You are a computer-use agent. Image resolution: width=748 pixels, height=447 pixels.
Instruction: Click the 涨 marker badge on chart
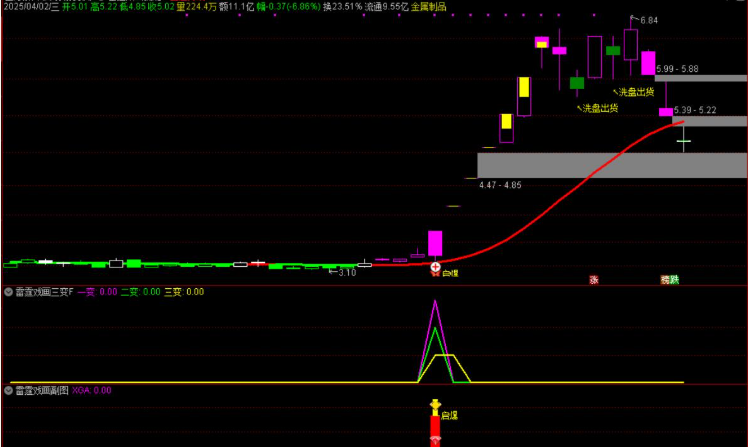pyautogui.click(x=594, y=280)
